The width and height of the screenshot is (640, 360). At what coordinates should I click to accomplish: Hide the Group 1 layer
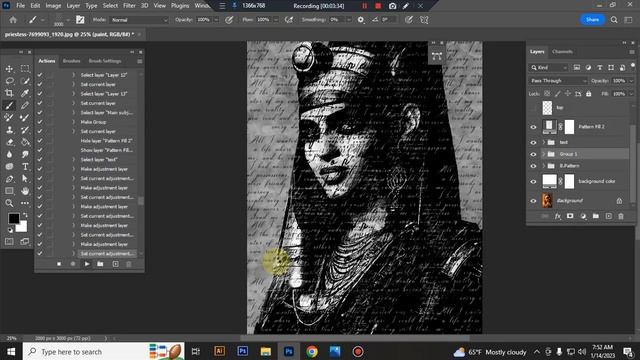pyautogui.click(x=533, y=154)
